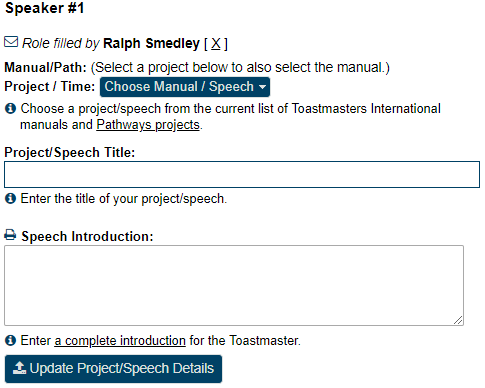Click the info icon beside Choose a project/speech
485x388 pixels.
(x=10, y=108)
